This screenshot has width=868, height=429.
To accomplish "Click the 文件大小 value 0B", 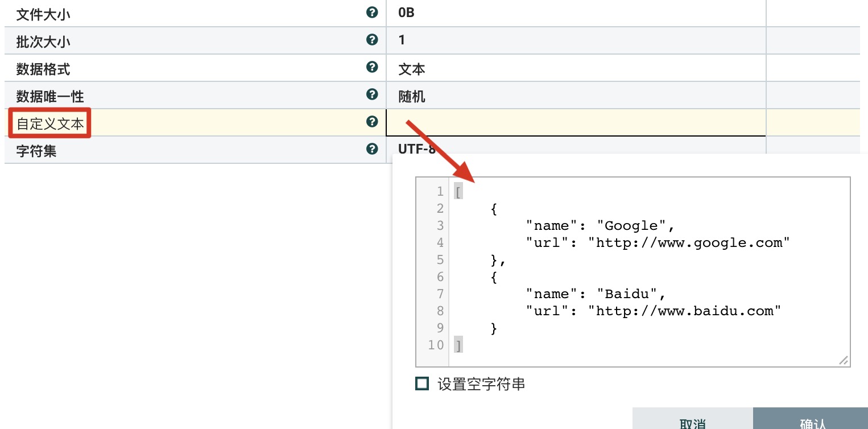I will tap(406, 13).
